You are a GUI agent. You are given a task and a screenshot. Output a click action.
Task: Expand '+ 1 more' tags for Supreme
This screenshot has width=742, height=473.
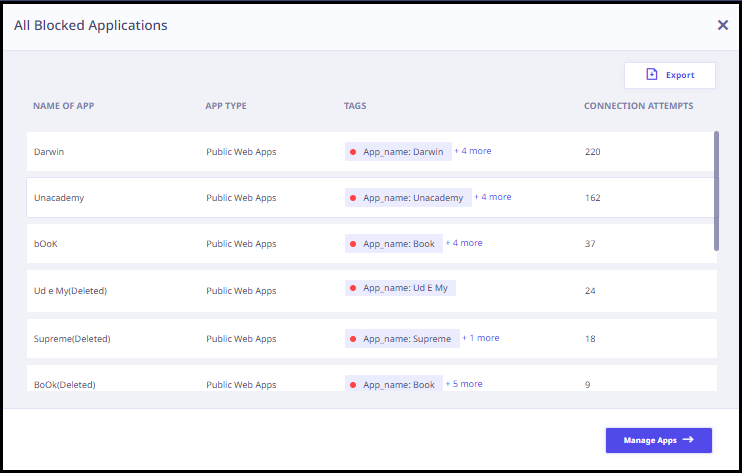(x=481, y=338)
